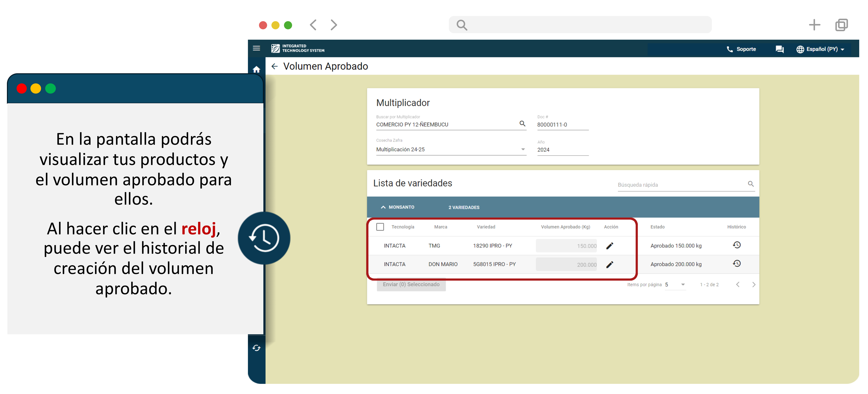View history for the TMG variety row

coord(737,245)
